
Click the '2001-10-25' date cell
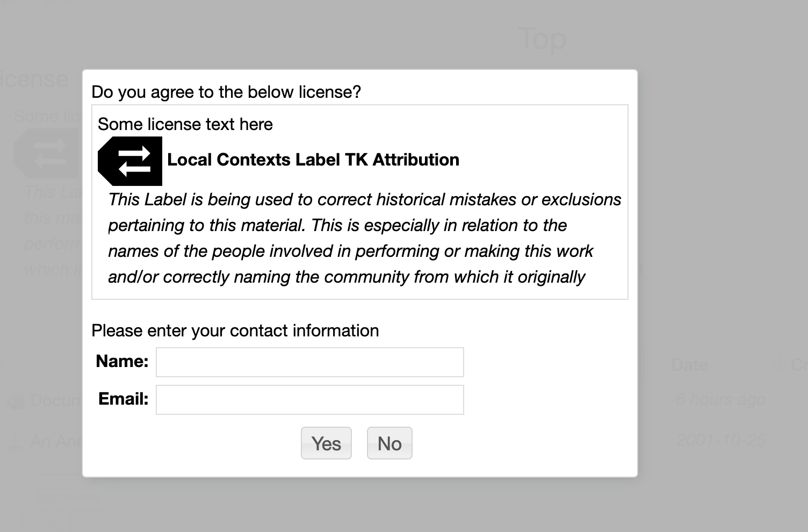[x=720, y=441]
